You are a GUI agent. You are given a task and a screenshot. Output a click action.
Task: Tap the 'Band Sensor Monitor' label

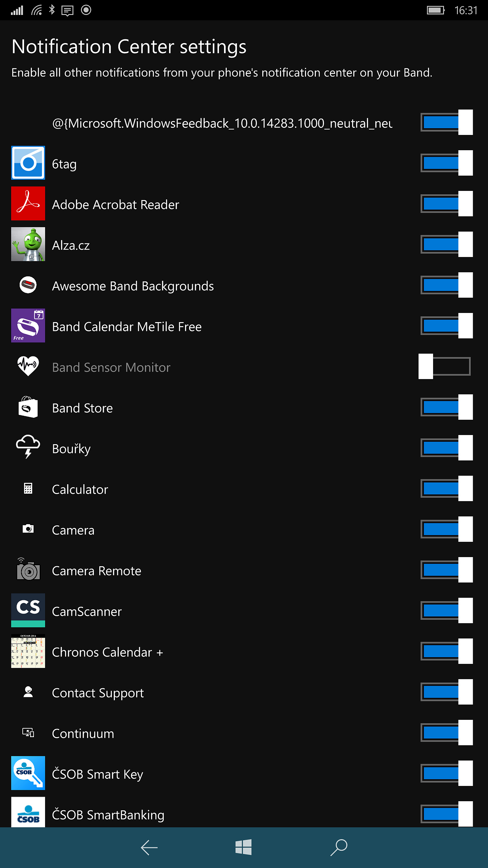point(111,368)
